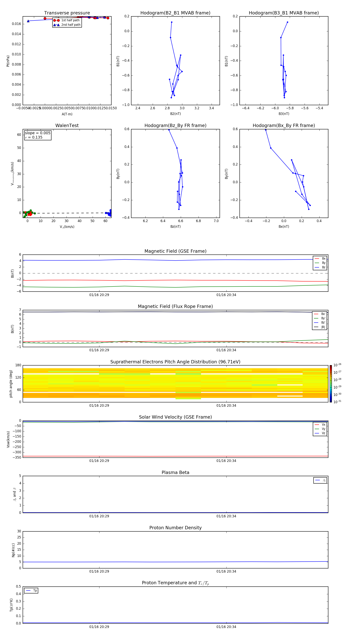Click '01/16 20:34' tick under proton temperature
The image size is (351, 644).
tap(226, 627)
